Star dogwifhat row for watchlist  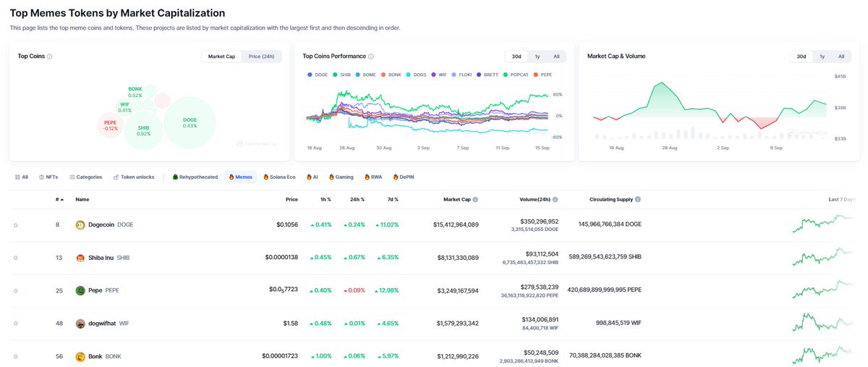[15, 324]
